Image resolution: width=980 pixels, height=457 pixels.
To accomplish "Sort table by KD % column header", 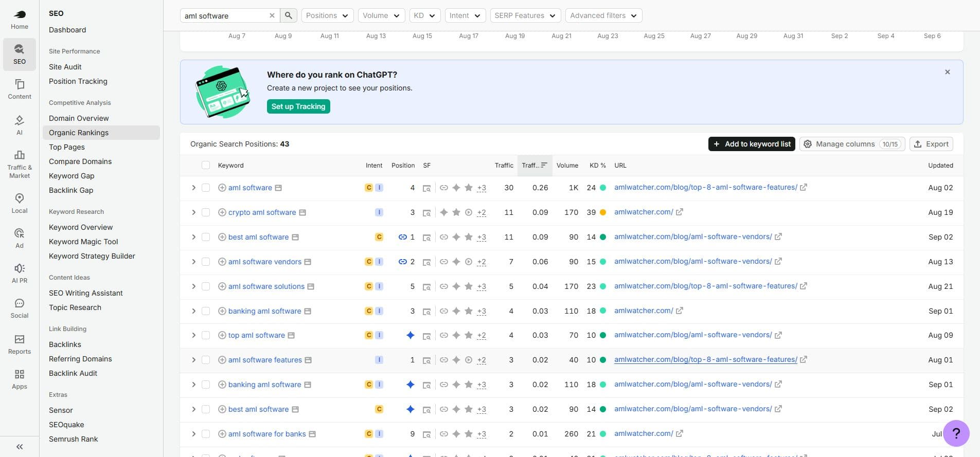I will (x=598, y=165).
